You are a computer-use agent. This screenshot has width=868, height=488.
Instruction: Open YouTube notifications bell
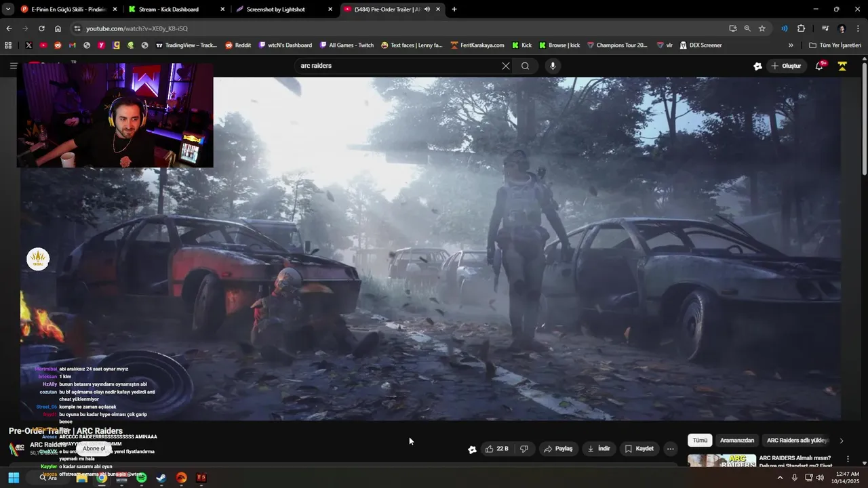click(x=819, y=66)
